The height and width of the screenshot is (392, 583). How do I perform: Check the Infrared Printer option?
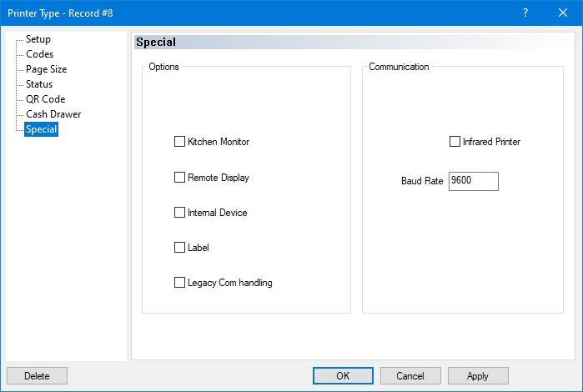[x=455, y=142]
